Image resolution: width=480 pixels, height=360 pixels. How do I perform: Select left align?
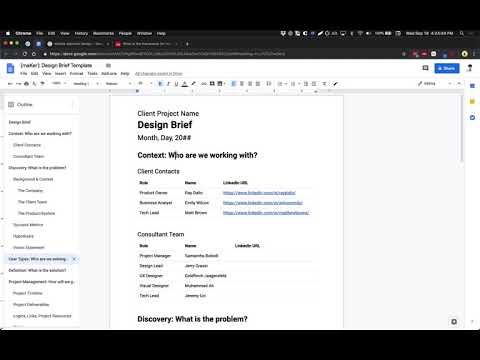[x=234, y=84]
